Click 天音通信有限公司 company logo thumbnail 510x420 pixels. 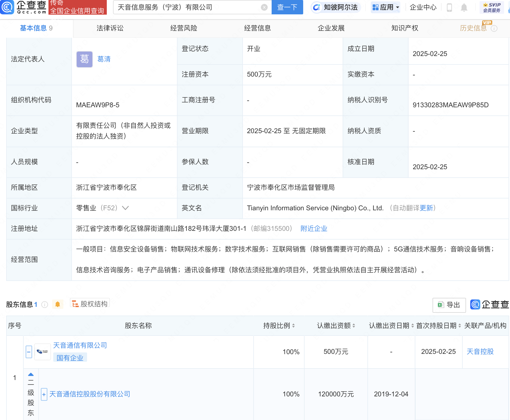(43, 352)
